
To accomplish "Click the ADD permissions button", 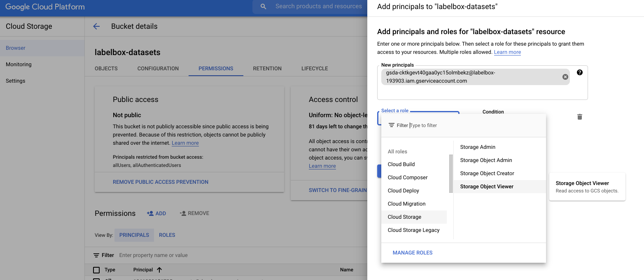I will [x=156, y=213].
